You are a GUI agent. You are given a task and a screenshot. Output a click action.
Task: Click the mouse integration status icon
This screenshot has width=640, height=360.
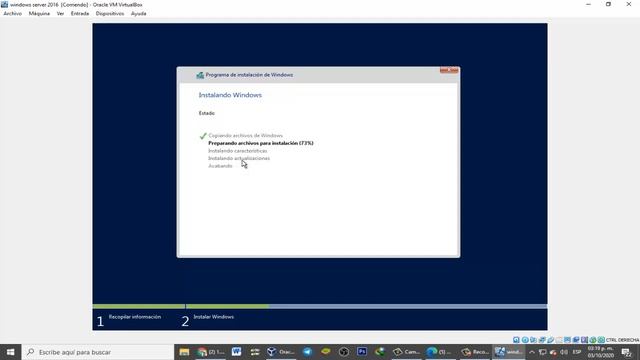[593, 340]
